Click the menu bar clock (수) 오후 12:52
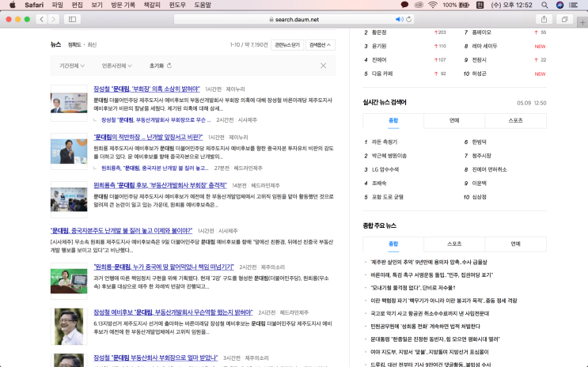This screenshot has width=588, height=367. (511, 5)
